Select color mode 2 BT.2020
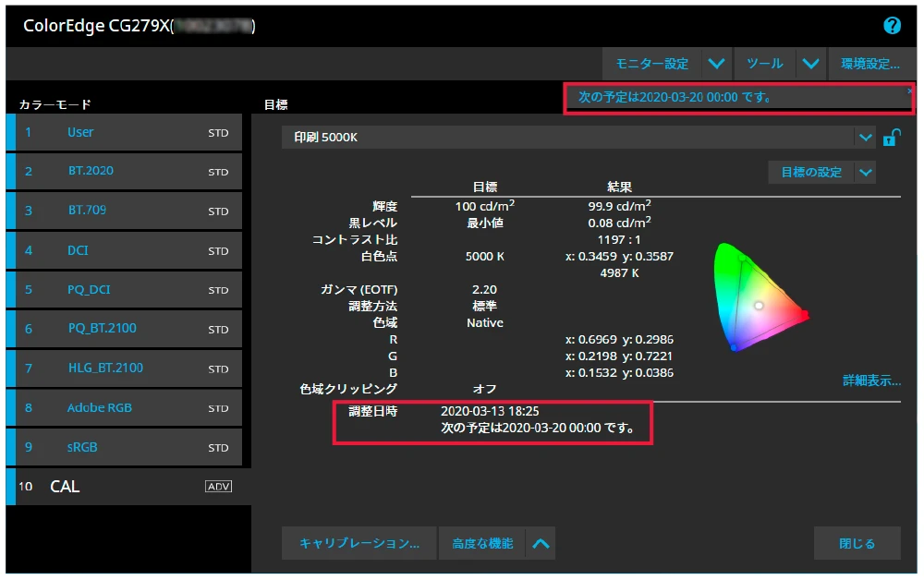Screen dimensions: 924x580 click(125, 172)
